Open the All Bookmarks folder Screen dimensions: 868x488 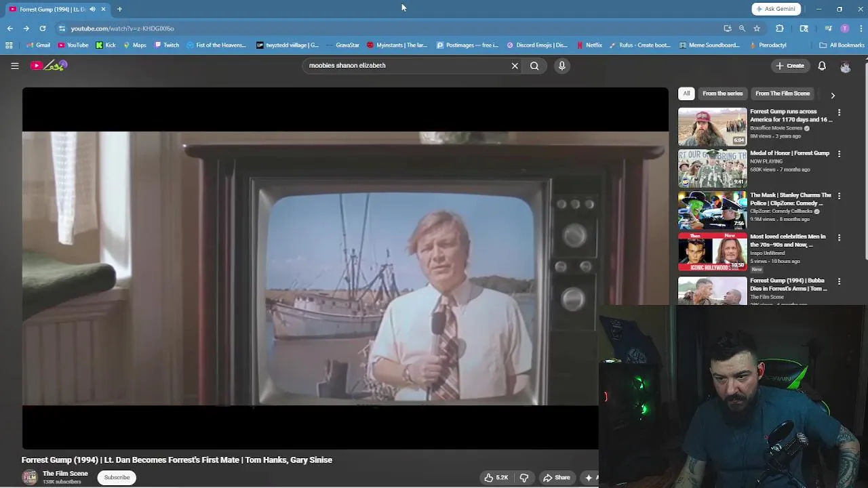pos(842,45)
